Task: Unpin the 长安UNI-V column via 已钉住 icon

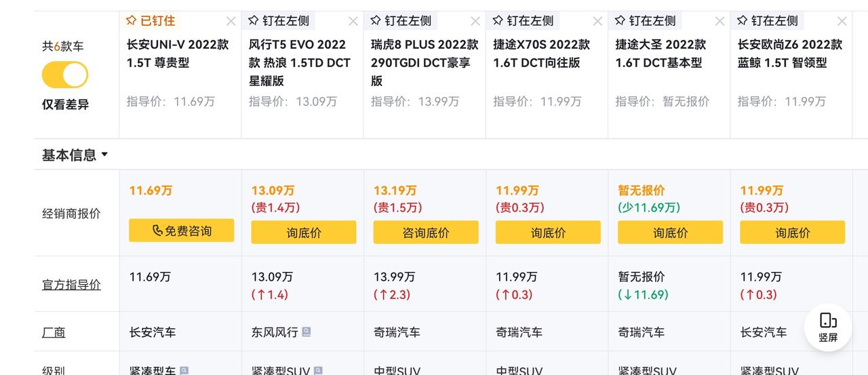Action: tap(149, 20)
